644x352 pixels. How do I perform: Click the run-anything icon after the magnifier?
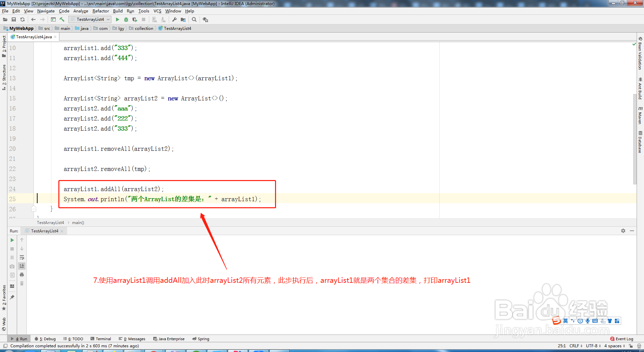point(205,20)
